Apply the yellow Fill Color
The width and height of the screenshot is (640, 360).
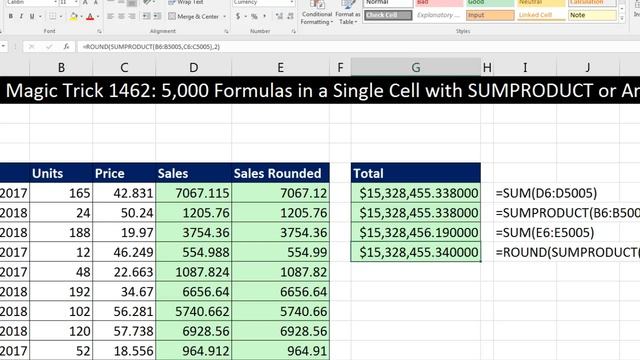(73, 16)
